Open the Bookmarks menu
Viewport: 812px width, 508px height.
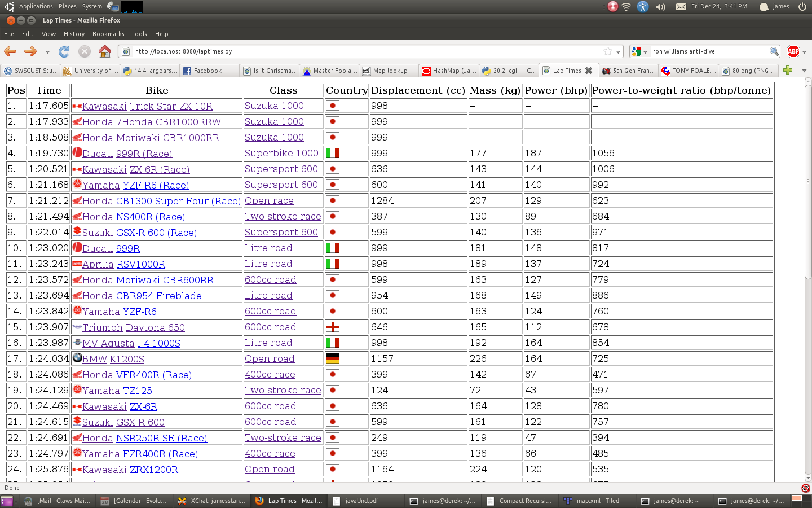[108, 34]
